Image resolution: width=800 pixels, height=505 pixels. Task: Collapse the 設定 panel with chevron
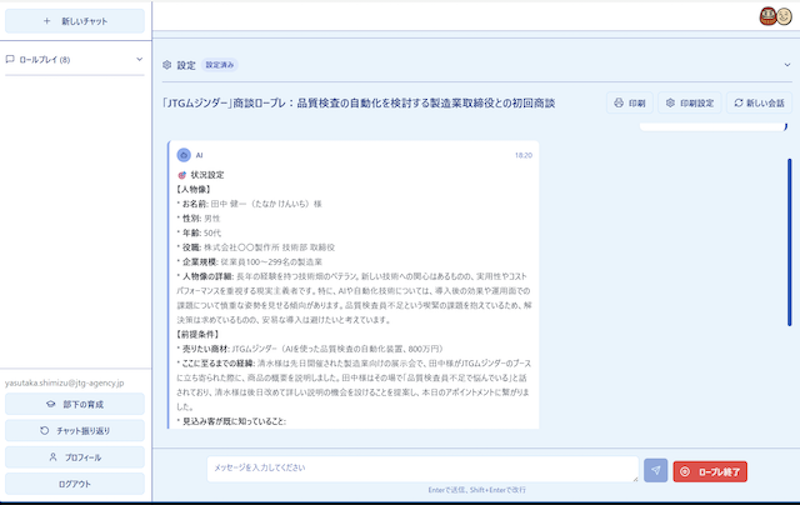click(787, 65)
